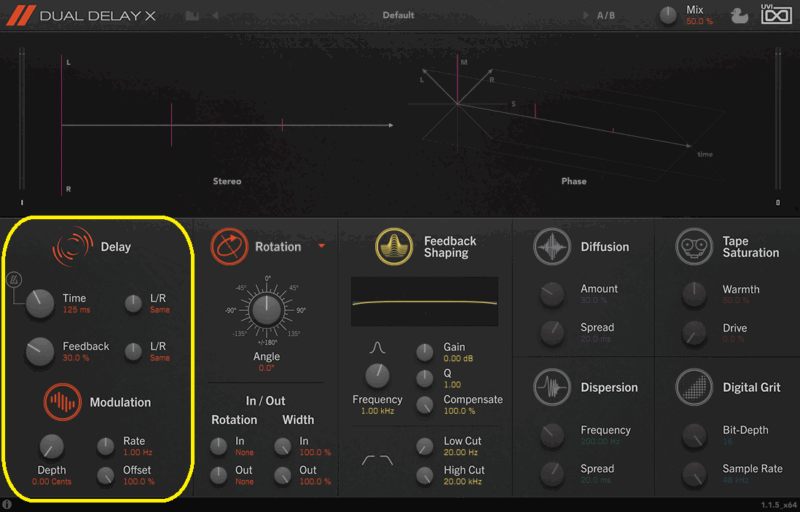Click the A/B compare button
The width and height of the screenshot is (800, 512).
606,15
